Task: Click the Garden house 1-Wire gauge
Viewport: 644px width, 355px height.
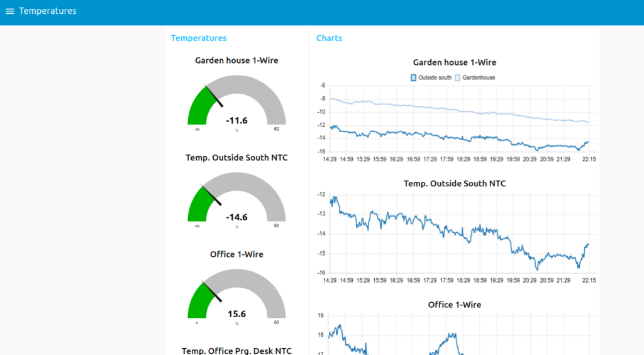Action: coord(236,100)
